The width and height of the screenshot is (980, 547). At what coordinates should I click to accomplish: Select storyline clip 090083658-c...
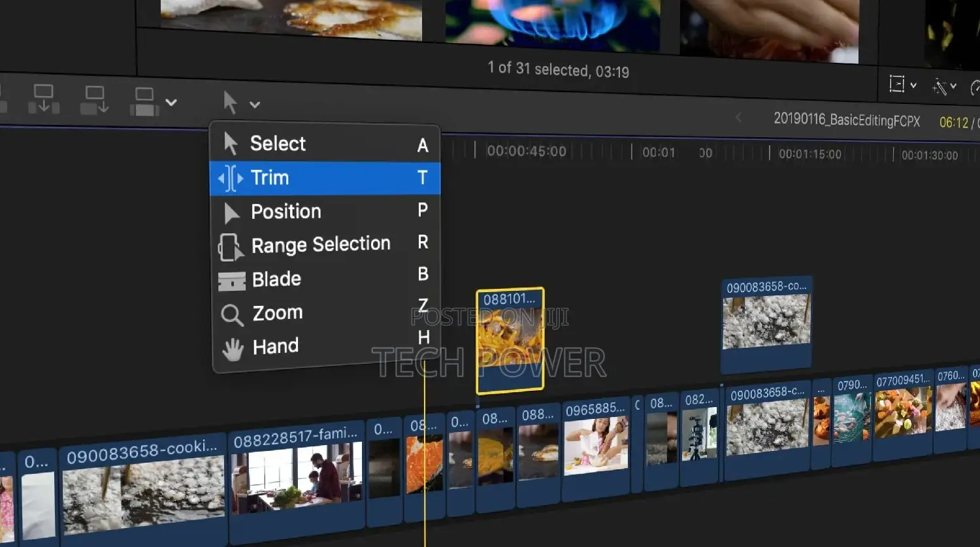pos(768,431)
